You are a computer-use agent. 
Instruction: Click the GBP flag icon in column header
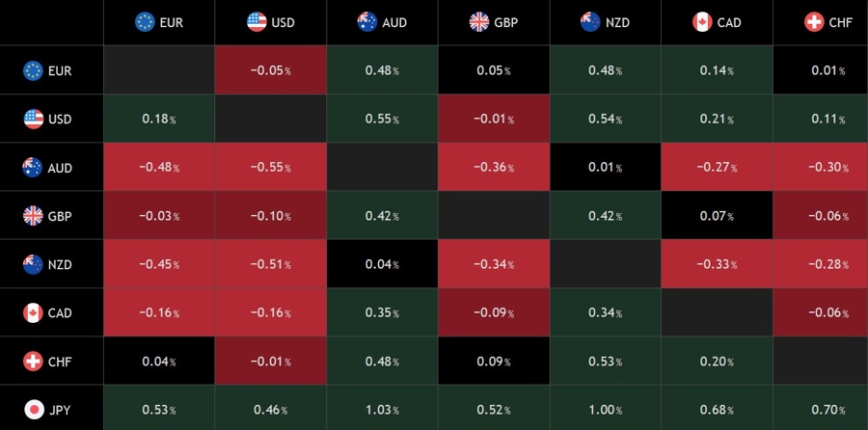coord(479,21)
